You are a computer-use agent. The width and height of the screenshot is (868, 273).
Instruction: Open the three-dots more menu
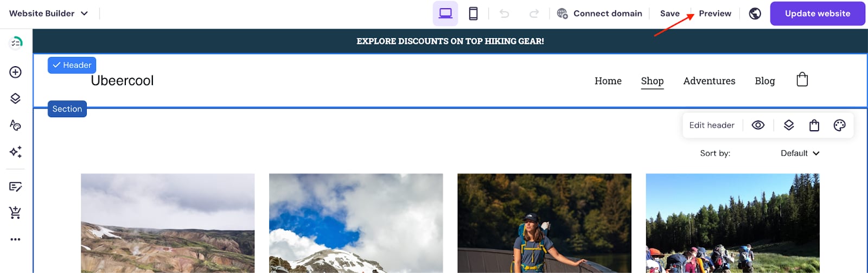pyautogui.click(x=15, y=239)
